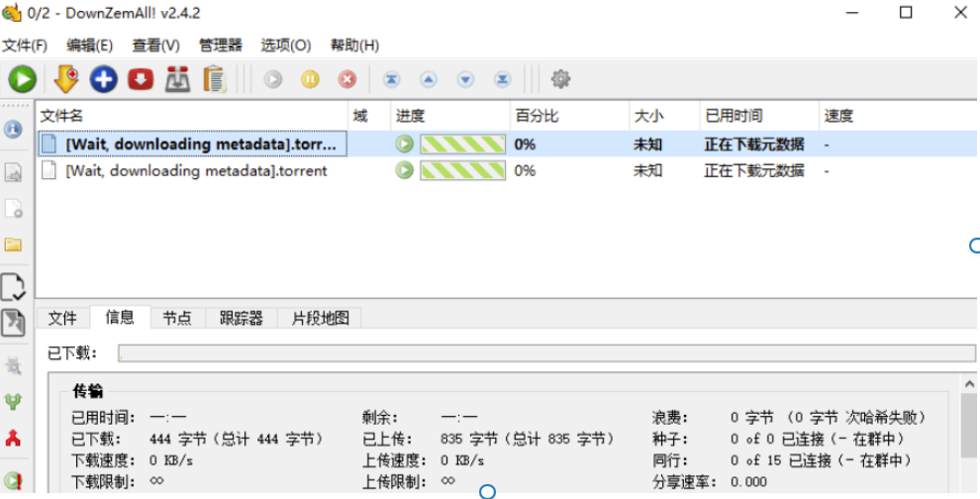The width and height of the screenshot is (980, 499).
Task: Sort by the 已用时间 column header
Action: point(758,116)
